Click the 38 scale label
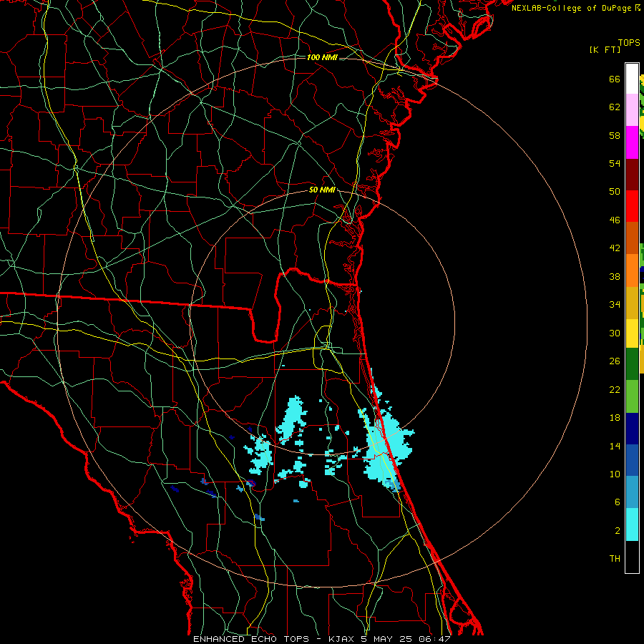The image size is (644, 644). point(615,276)
